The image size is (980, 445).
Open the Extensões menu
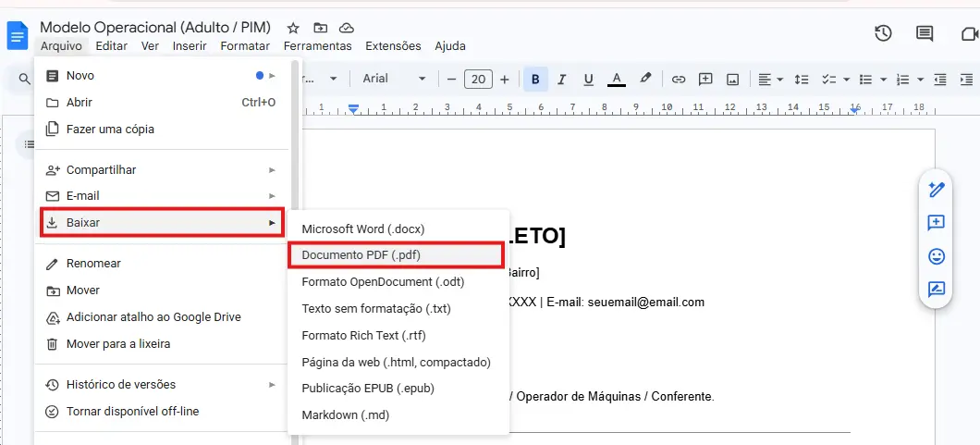(x=393, y=45)
